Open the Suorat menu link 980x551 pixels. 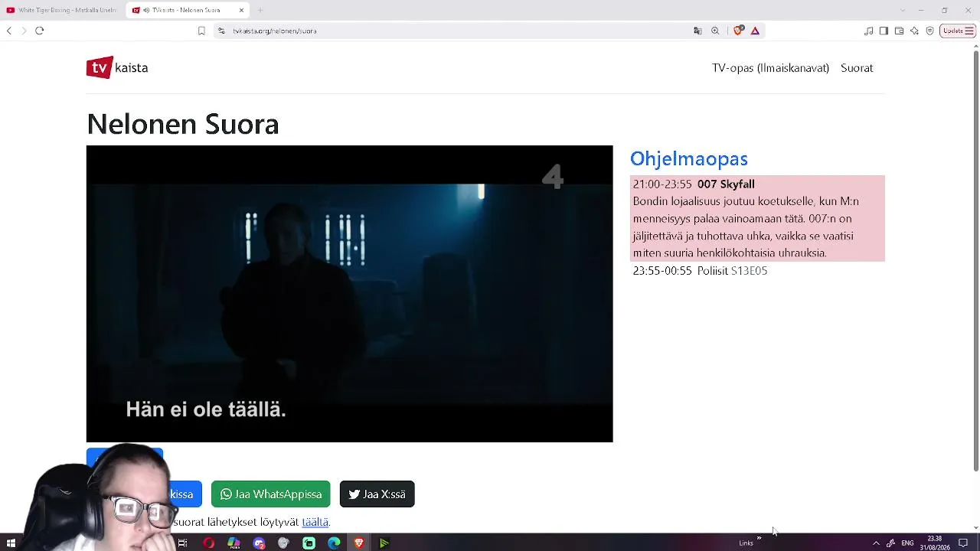(x=857, y=68)
